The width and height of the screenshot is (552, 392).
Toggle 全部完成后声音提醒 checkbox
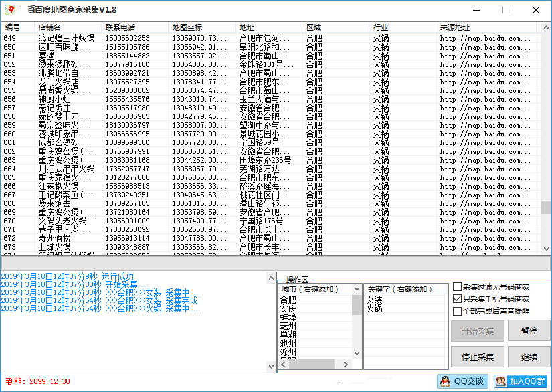click(x=457, y=311)
